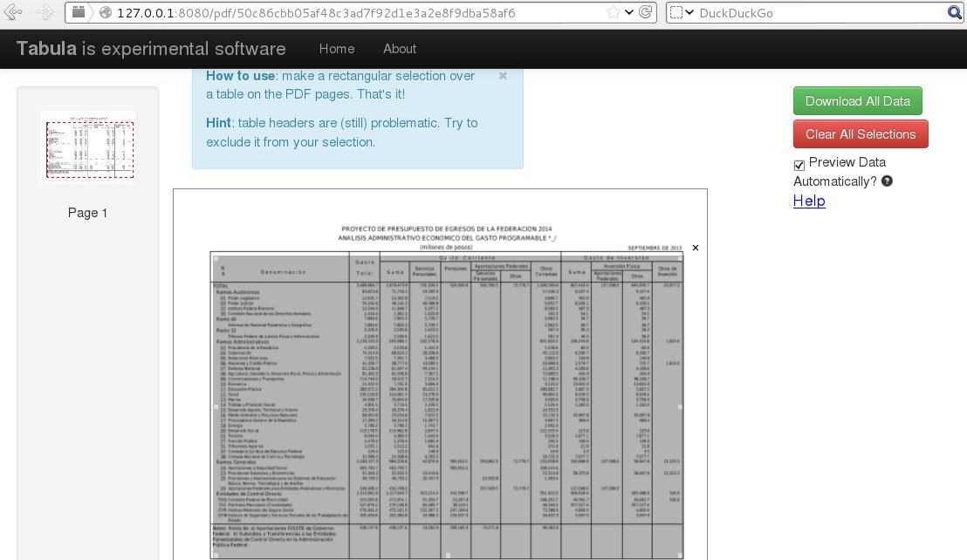
Task: Click the search magnifying glass icon
Action: [955, 12]
